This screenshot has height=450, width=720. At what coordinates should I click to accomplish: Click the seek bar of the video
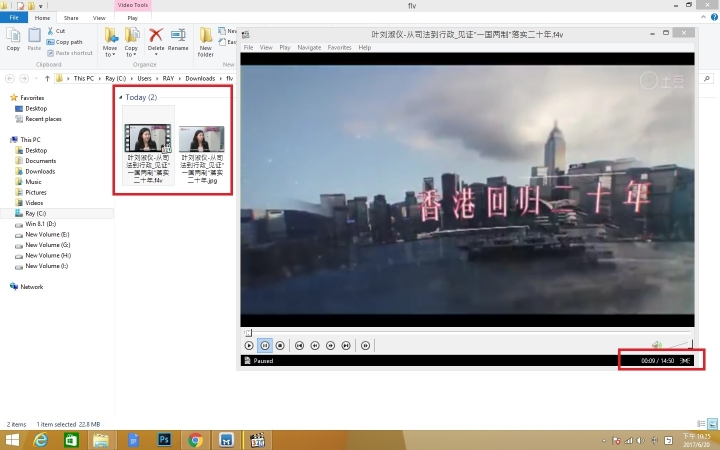(x=467, y=332)
